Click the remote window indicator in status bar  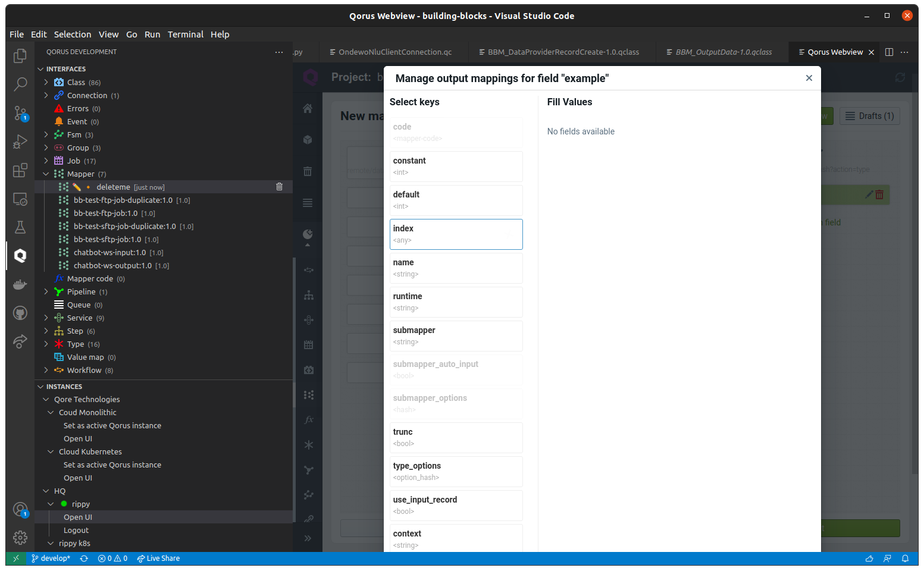click(x=16, y=559)
